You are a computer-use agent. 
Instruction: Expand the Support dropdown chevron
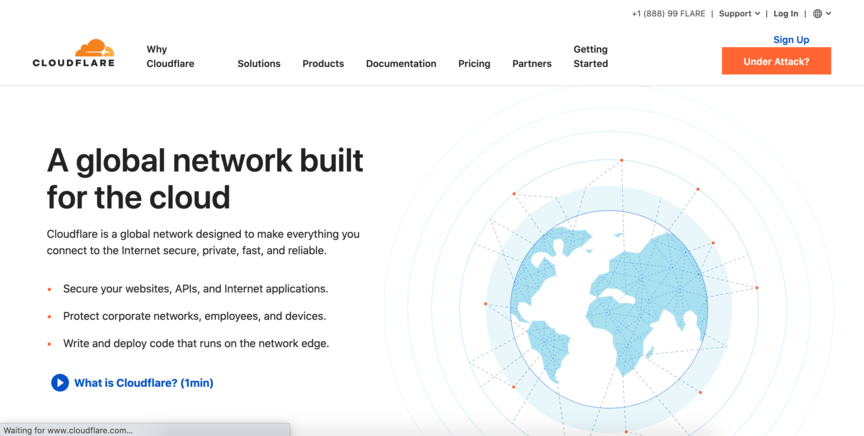coord(758,14)
